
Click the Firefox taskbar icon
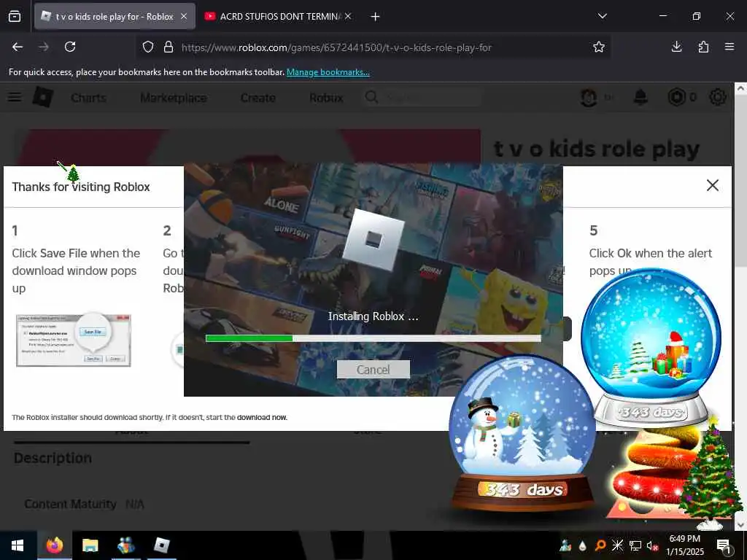click(x=54, y=545)
